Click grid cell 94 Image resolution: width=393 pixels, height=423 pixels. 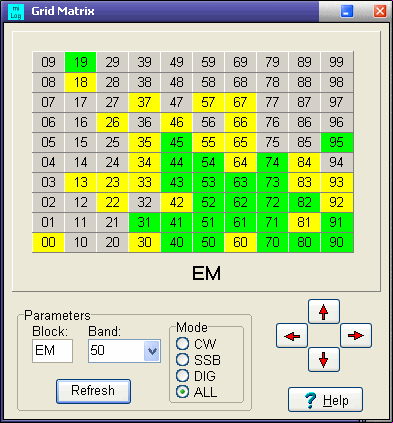(x=336, y=162)
